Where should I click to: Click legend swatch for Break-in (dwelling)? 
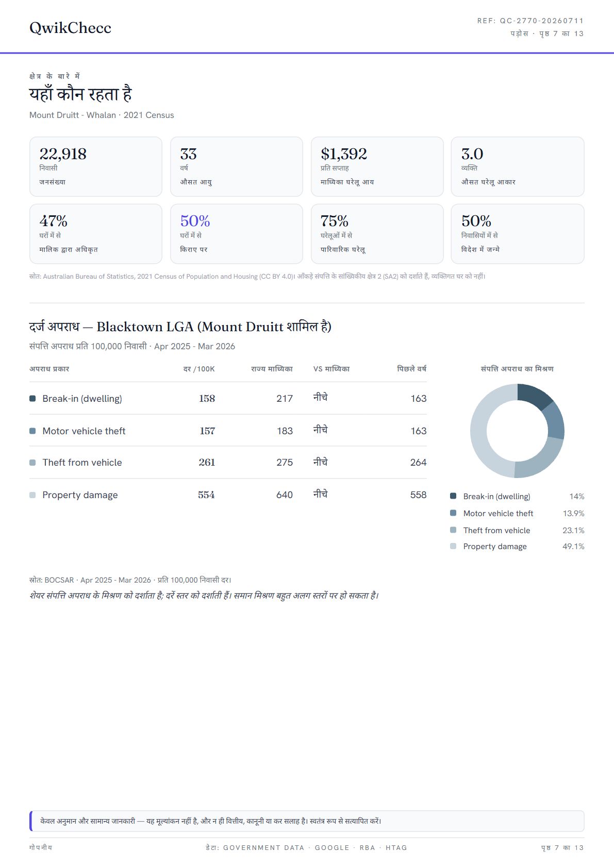coord(453,496)
